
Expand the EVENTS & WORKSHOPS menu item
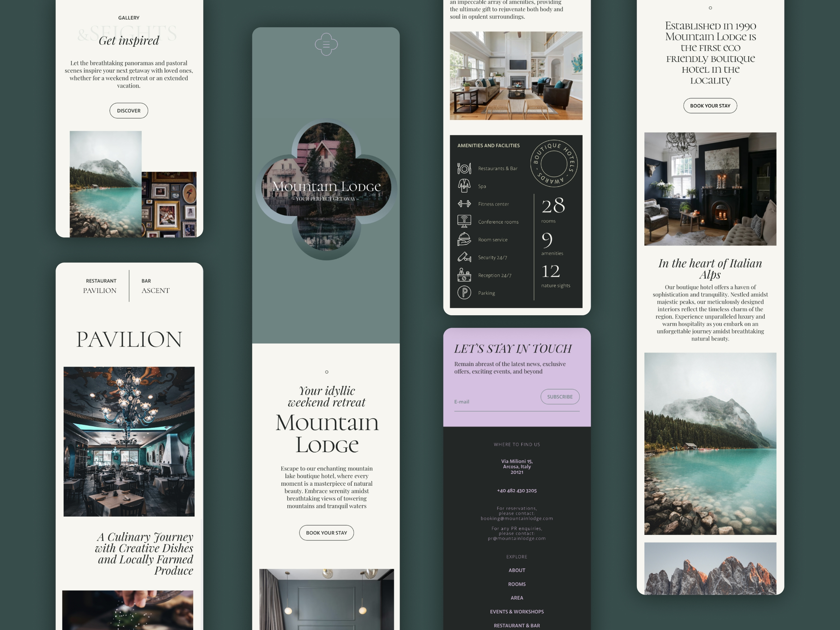click(516, 612)
